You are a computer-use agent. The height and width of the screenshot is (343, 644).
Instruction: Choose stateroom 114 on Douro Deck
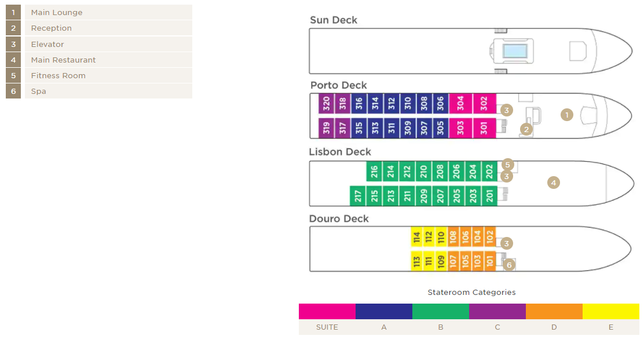[416, 236]
